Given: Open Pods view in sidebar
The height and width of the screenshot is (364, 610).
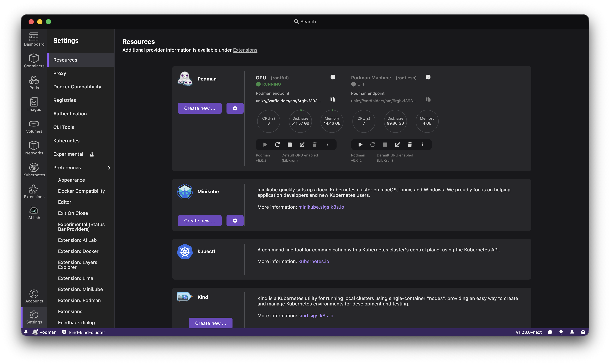Looking at the screenshot, I should click(34, 83).
